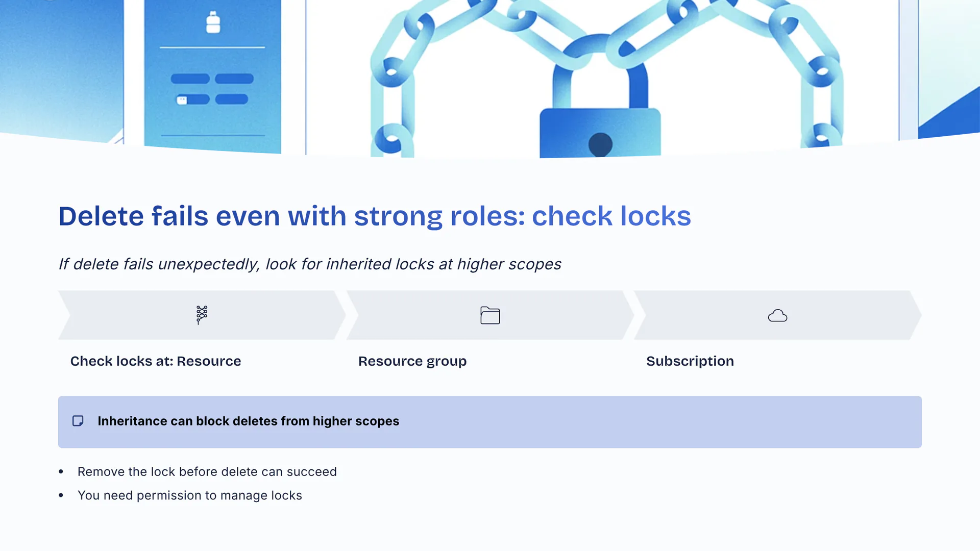Click the blue phone screen illustration
The height and width of the screenshot is (551, 980).
[212, 117]
